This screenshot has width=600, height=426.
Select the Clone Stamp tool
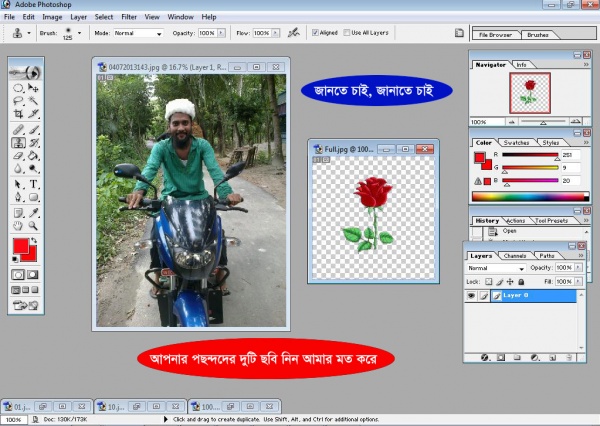click(x=18, y=143)
